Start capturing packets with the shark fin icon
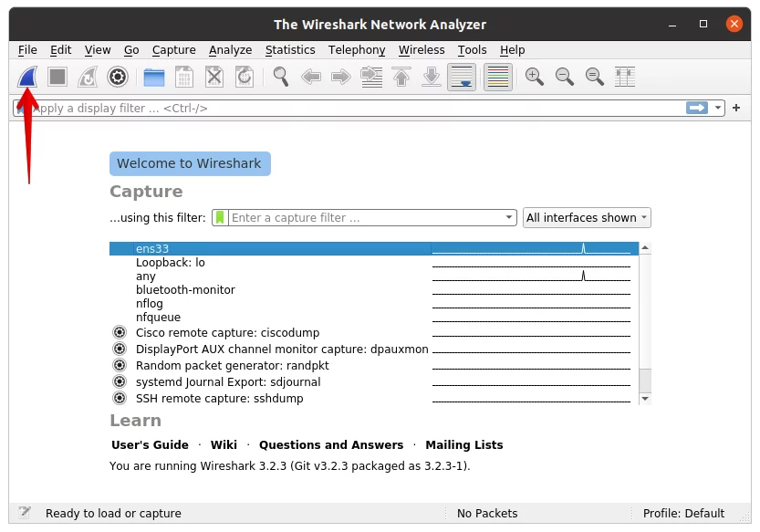 (27, 77)
